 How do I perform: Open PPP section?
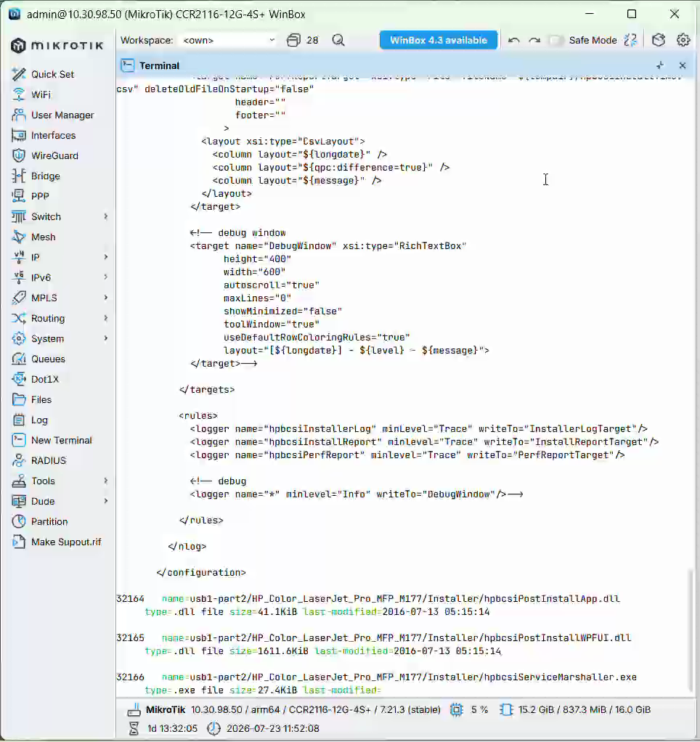(x=40, y=196)
